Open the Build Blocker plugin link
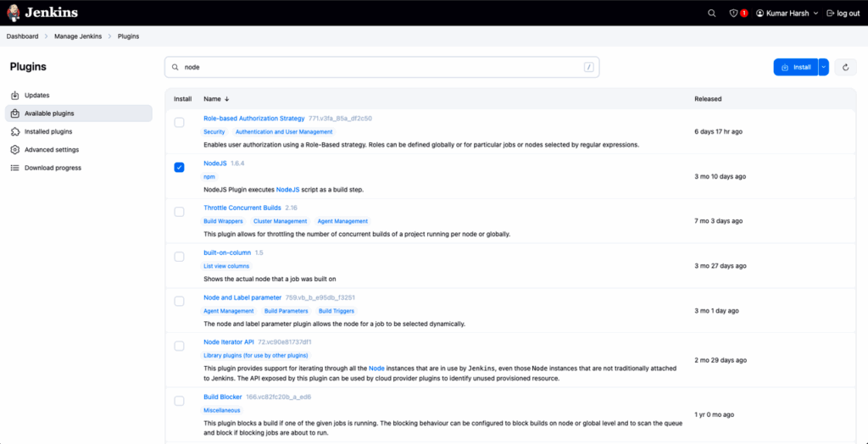Screen dimensions: 868x444 223,397
